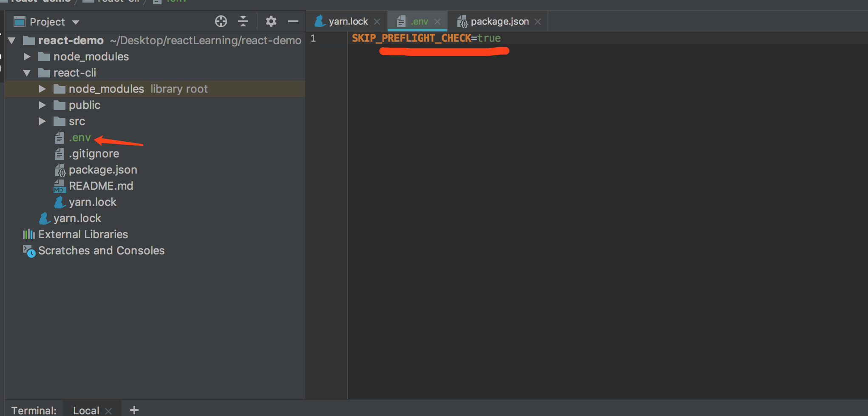Hide the Project panel with minus icon
The height and width of the screenshot is (416, 868).
[293, 21]
